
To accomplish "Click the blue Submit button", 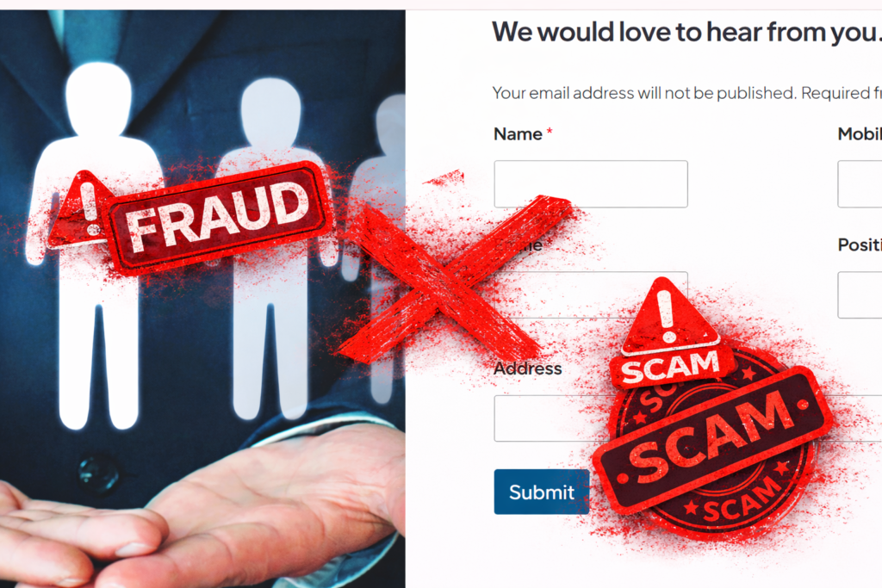I will pos(541,492).
